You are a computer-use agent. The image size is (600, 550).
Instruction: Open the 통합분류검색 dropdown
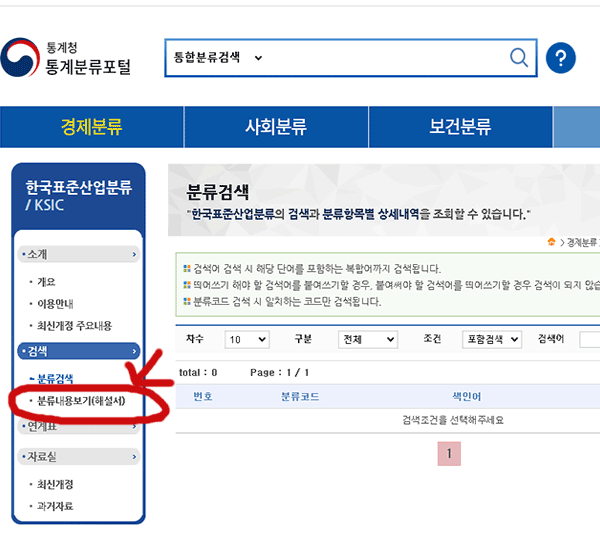(x=218, y=58)
